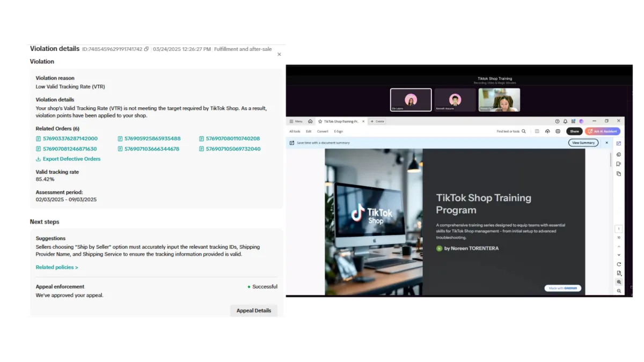The width and height of the screenshot is (644, 362).
Task: Click Find text or tools search
Action: [x=511, y=131]
